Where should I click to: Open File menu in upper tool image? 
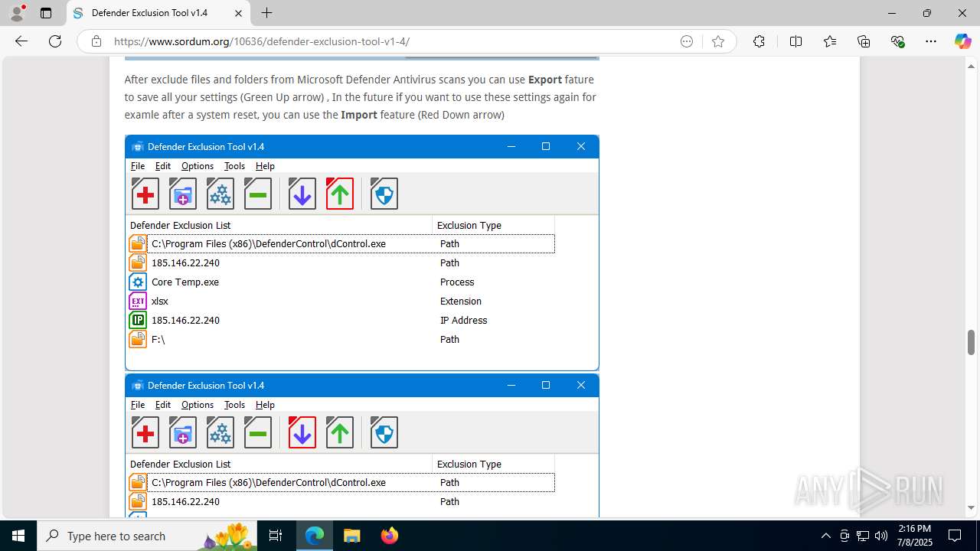point(138,166)
